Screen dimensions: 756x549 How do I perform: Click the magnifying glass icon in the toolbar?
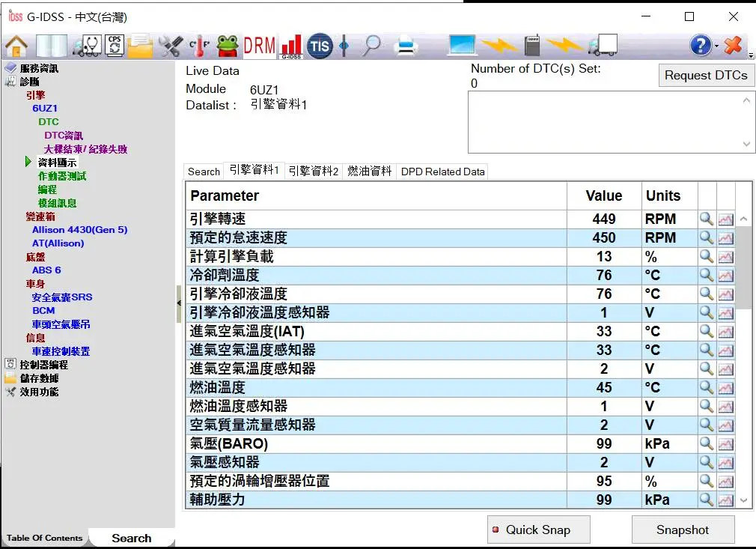tap(372, 46)
